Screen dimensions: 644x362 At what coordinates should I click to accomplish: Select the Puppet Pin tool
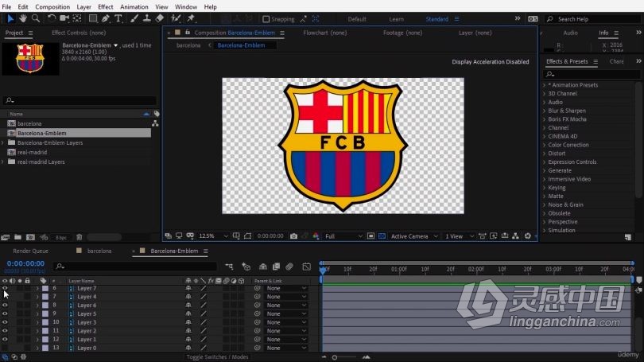pyautogui.click(x=191, y=18)
